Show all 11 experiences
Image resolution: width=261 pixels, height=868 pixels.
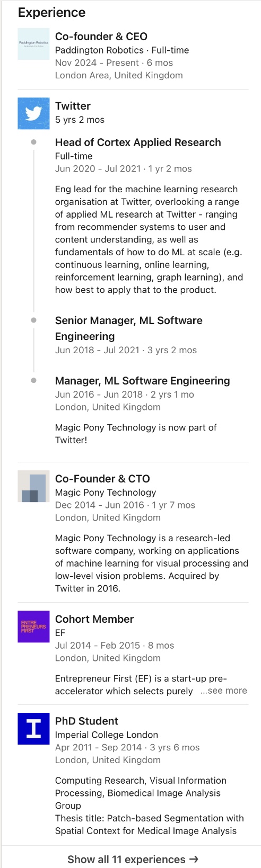tap(133, 859)
